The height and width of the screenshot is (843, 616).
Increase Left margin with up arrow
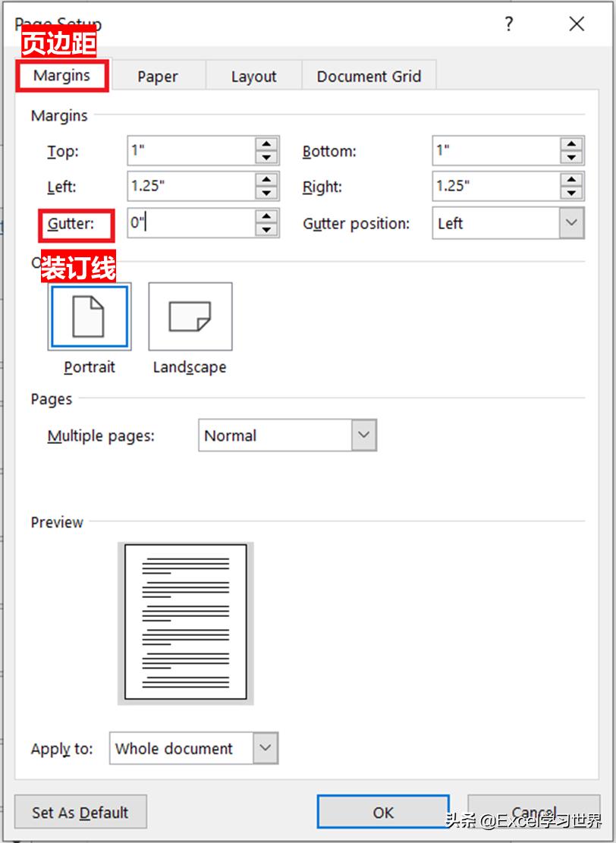266,180
